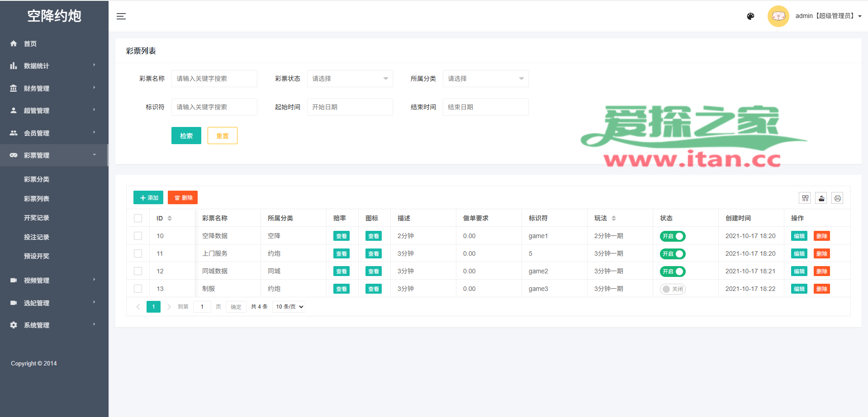Image resolution: width=868 pixels, height=417 pixels.
Task: View 图标 for 上门服务 row
Action: [374, 253]
